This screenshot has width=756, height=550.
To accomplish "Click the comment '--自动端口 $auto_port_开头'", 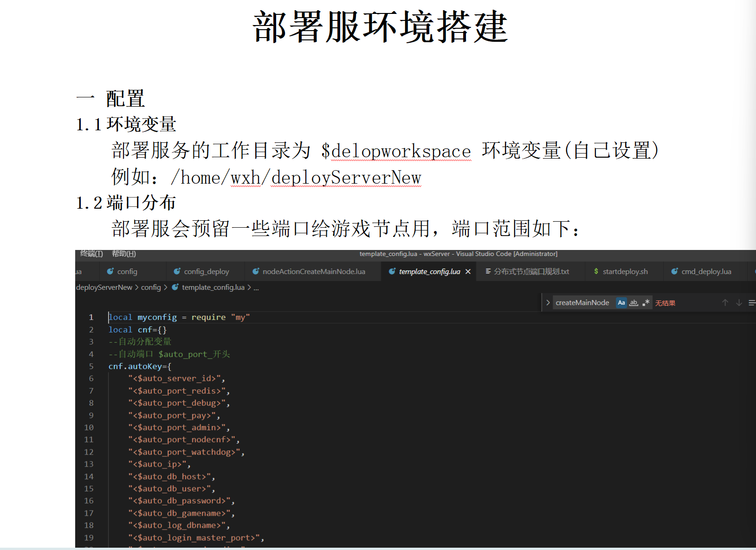I will (x=169, y=354).
